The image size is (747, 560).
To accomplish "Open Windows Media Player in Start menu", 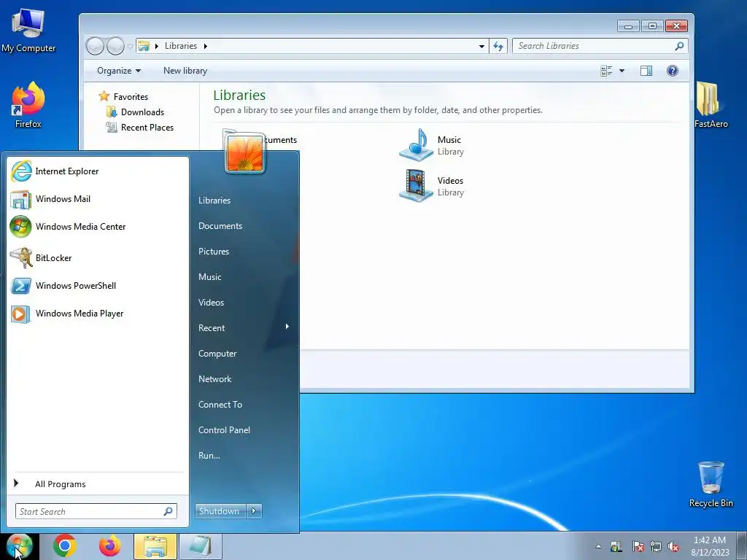I will point(98,314).
